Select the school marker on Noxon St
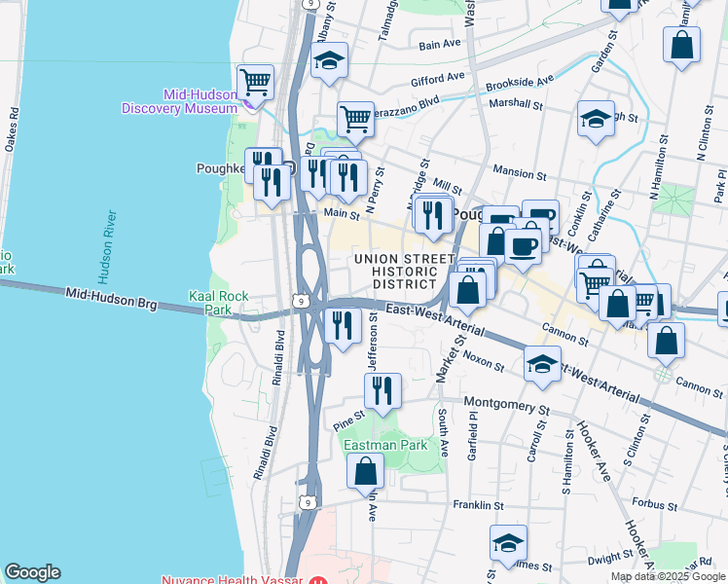This screenshot has width=728, height=584. point(542,367)
